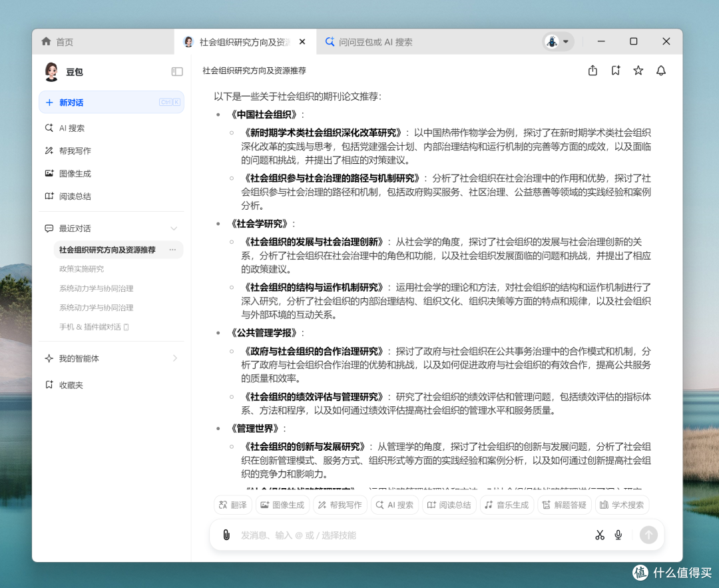Open the user avatar account dropdown
This screenshot has height=588, width=719.
[x=557, y=42]
